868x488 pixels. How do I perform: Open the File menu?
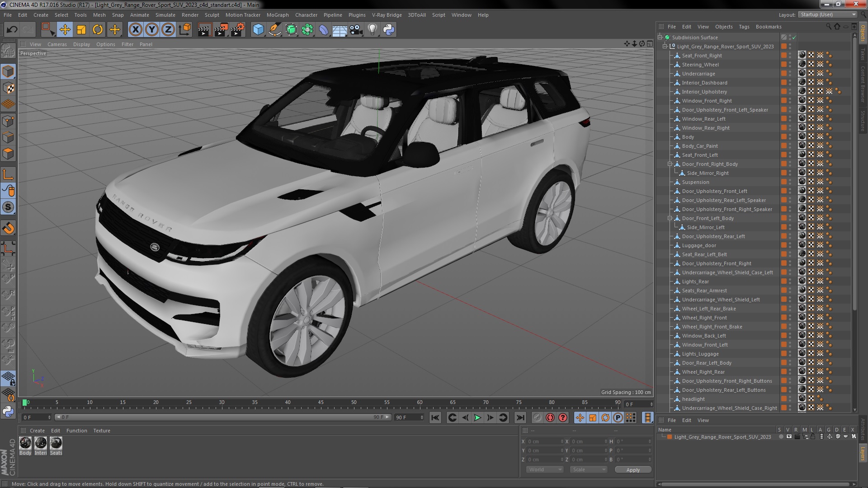[x=8, y=15]
